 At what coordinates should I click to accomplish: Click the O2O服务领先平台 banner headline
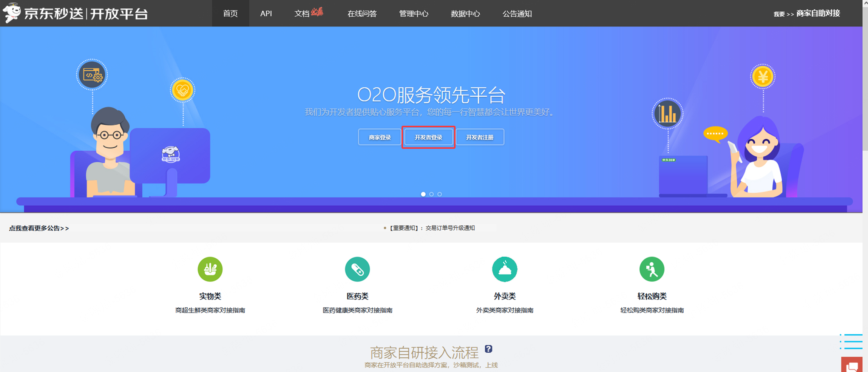(x=431, y=95)
